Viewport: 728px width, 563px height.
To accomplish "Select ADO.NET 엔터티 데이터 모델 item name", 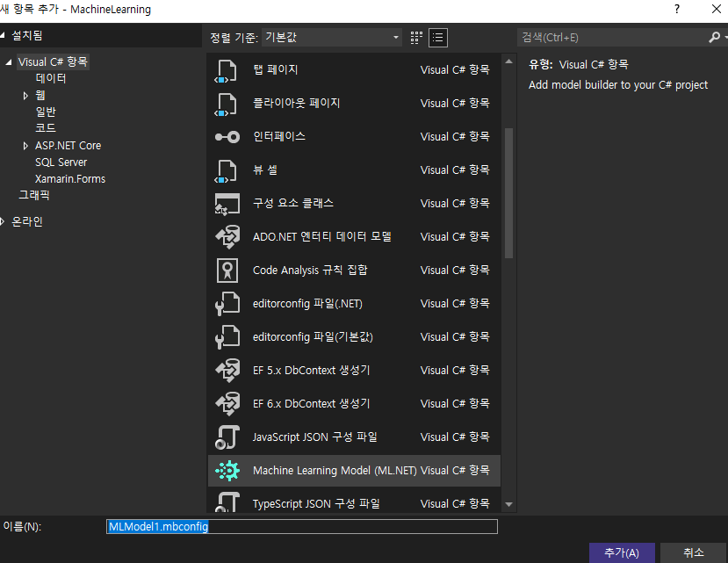I will click(321, 237).
